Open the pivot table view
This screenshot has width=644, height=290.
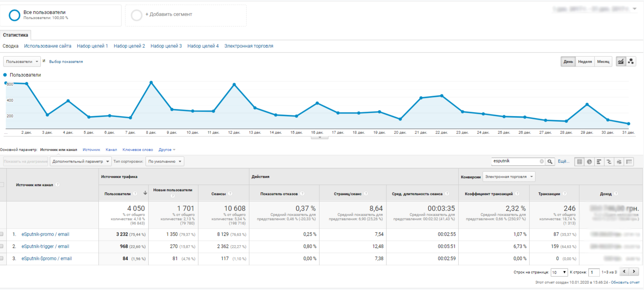click(x=629, y=162)
